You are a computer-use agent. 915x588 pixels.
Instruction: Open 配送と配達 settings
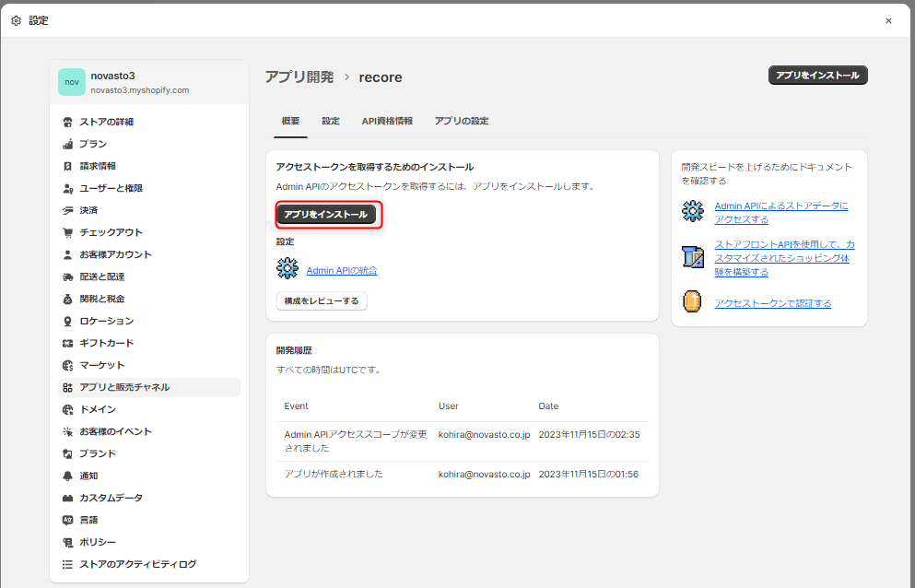click(149, 276)
